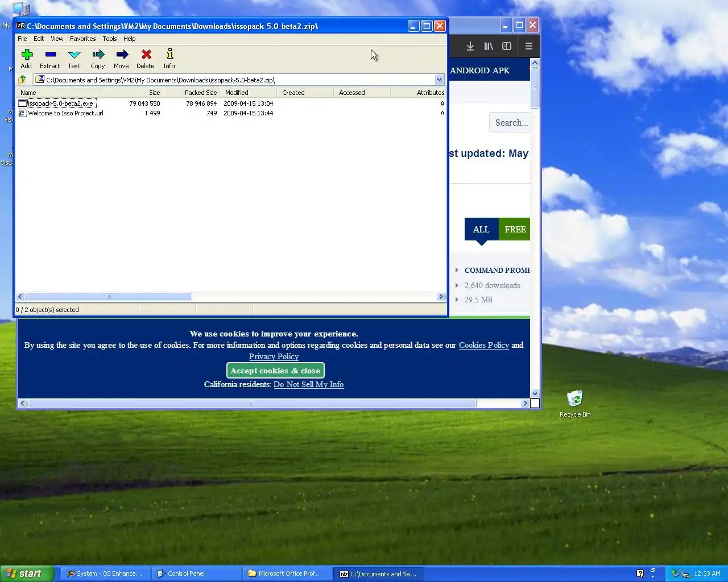Click the 79 043 550 size value
The image size is (728, 582).
tap(144, 103)
